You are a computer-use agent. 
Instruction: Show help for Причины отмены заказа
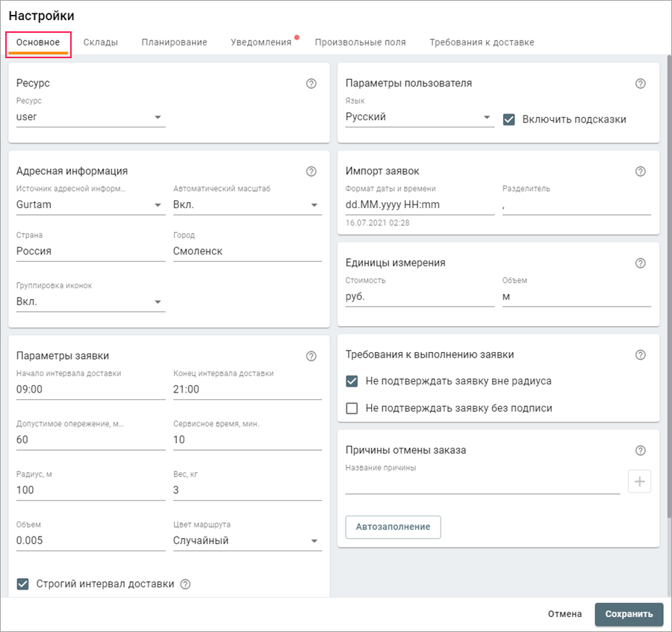(640, 451)
